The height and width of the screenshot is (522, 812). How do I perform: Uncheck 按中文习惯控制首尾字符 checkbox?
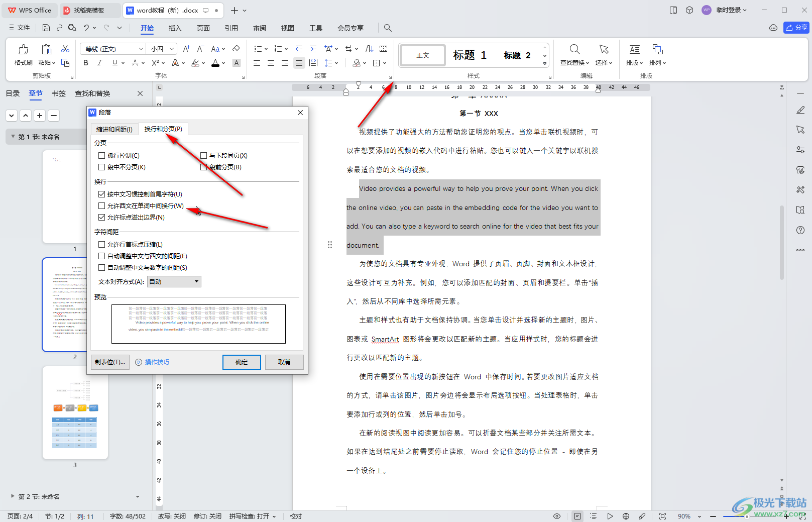click(102, 194)
